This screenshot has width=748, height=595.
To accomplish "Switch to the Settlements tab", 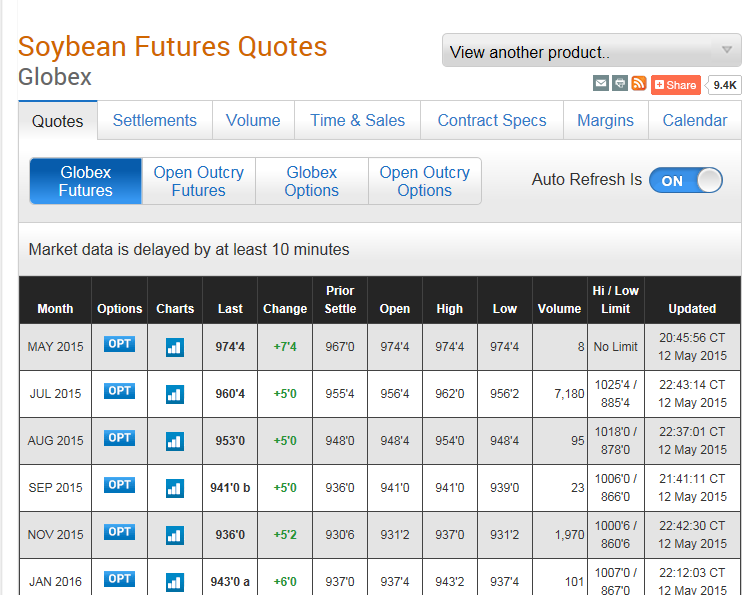I will point(154,120).
